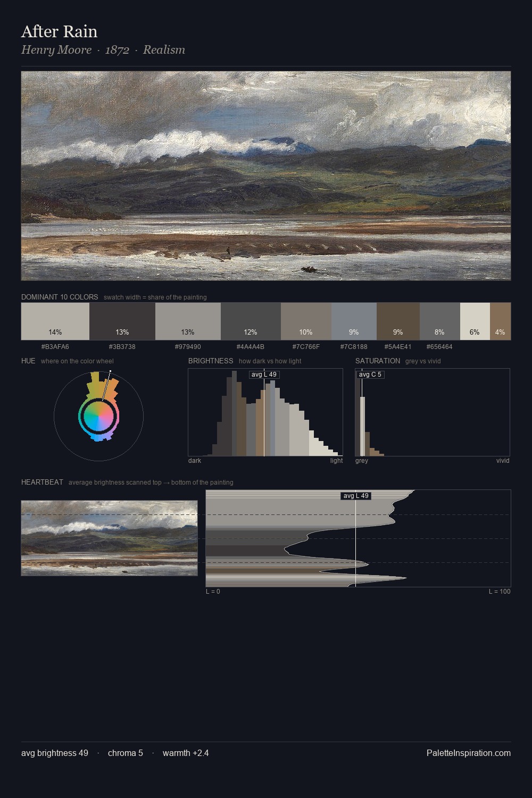Viewport: 532px width, 798px height.
Task: Click hex code '#7C8188'
Action: 354,347
